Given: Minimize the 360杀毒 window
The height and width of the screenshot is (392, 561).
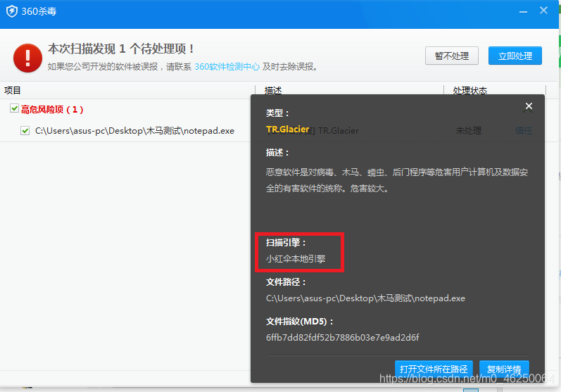Looking at the screenshot, I should click(x=523, y=11).
